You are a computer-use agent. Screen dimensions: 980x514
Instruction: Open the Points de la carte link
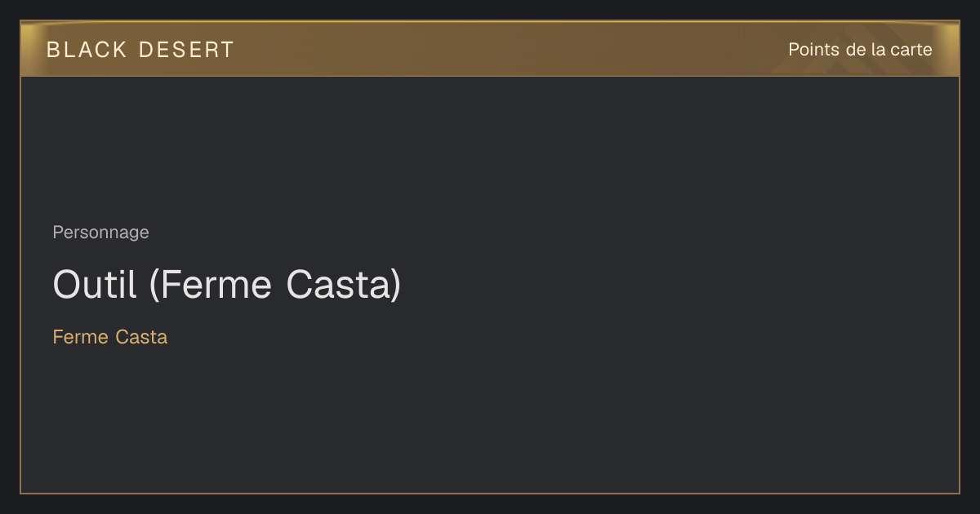860,50
